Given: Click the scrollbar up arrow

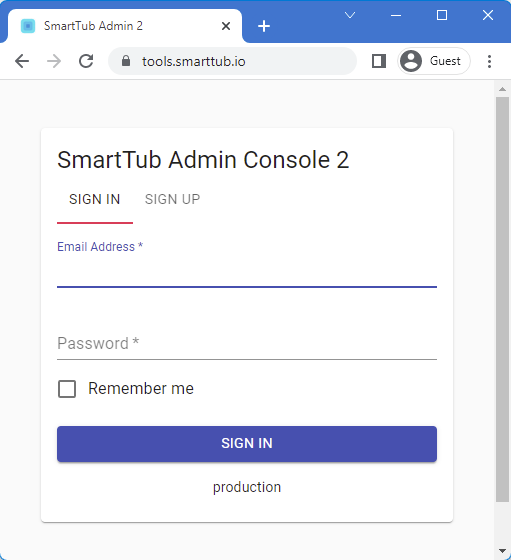Looking at the screenshot, I should point(502,89).
